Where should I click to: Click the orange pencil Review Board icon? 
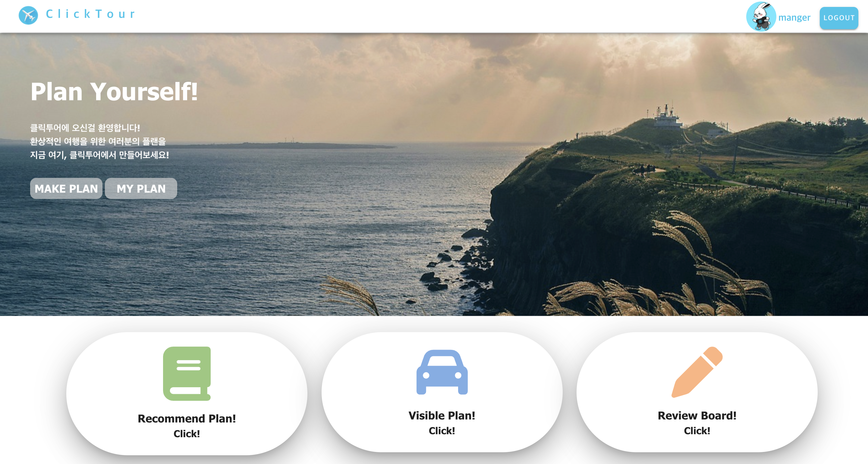[x=697, y=372]
